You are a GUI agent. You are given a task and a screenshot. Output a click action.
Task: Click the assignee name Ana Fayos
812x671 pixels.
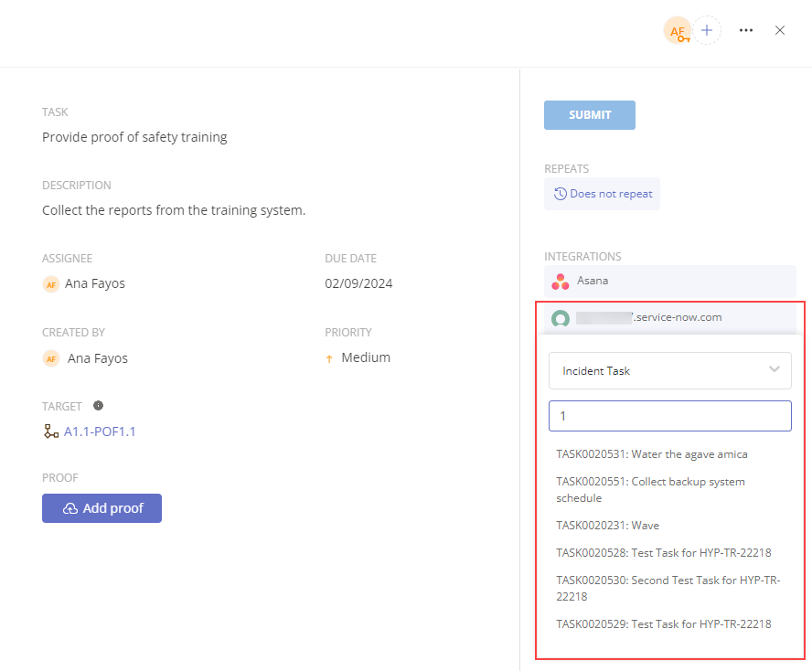click(x=95, y=283)
